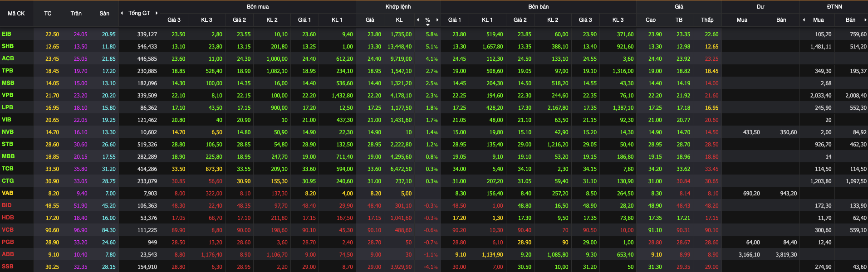Click SHB matched volume 13,448,40
This screenshot has height=272, width=868.
click(399, 47)
